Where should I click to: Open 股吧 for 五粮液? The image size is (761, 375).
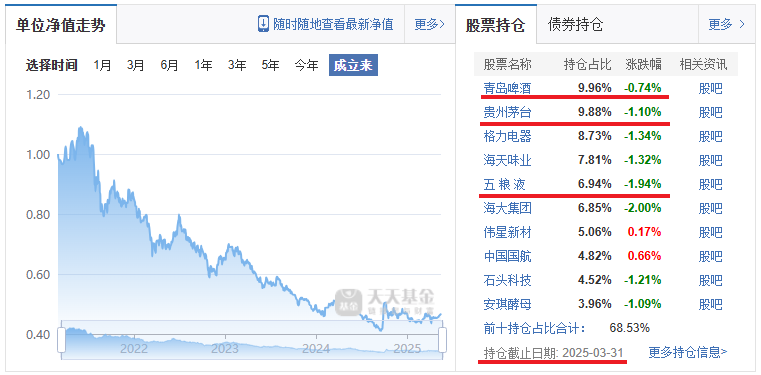pos(711,184)
